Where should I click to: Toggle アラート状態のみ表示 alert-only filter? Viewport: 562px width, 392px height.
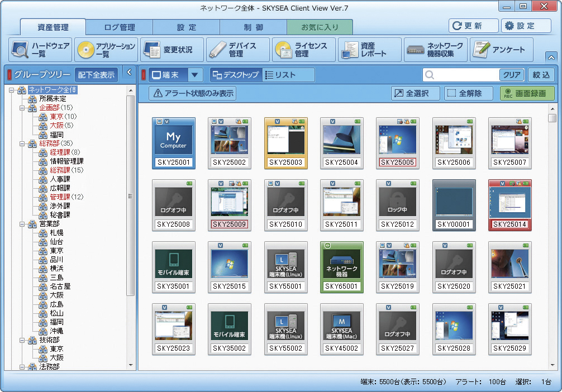[x=193, y=93]
